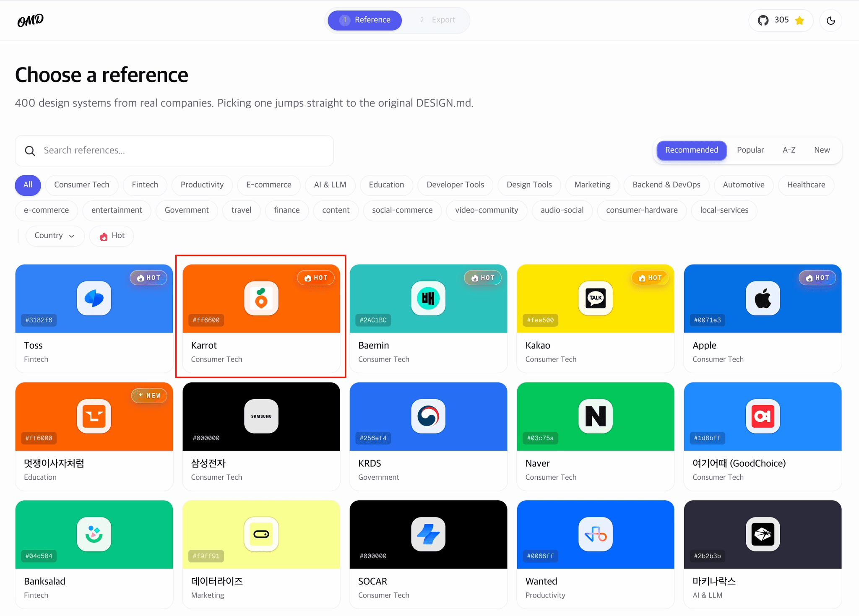Click the #2AC1BC color tag on Baemin

click(x=373, y=320)
